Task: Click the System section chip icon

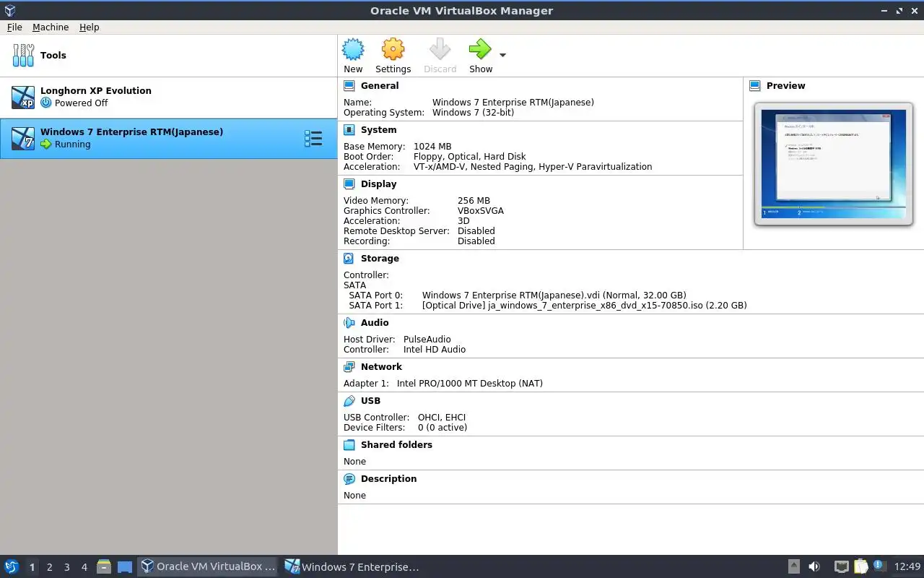Action: coord(349,130)
